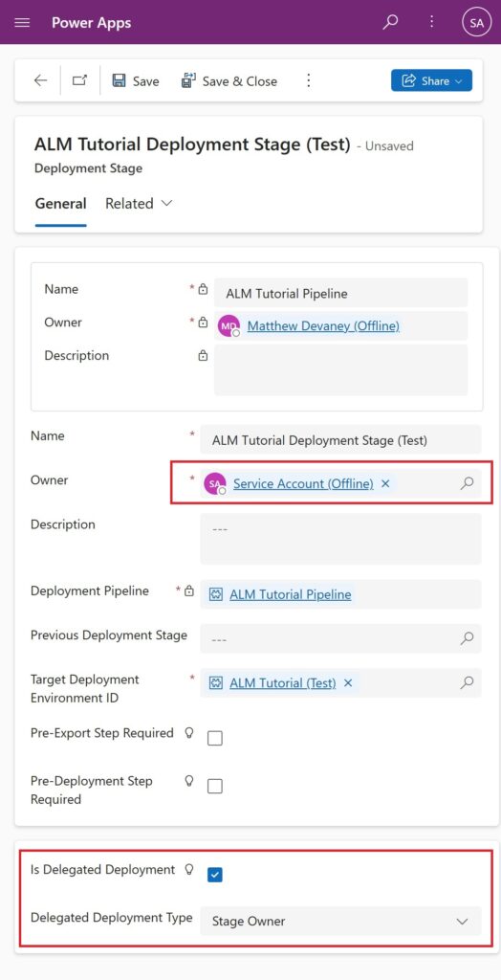The width and height of the screenshot is (501, 980).
Task: Open ALM Tutorial Pipeline link
Action: coord(291,594)
